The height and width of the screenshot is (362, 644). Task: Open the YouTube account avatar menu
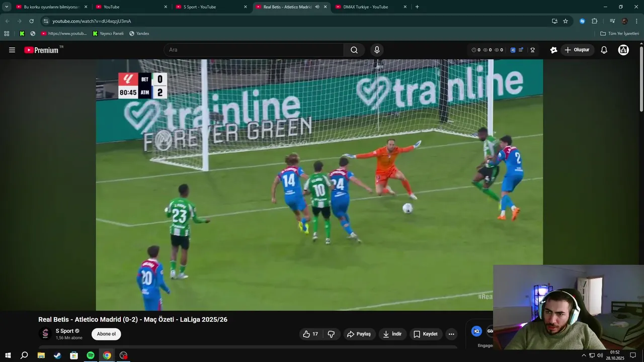coord(623,50)
